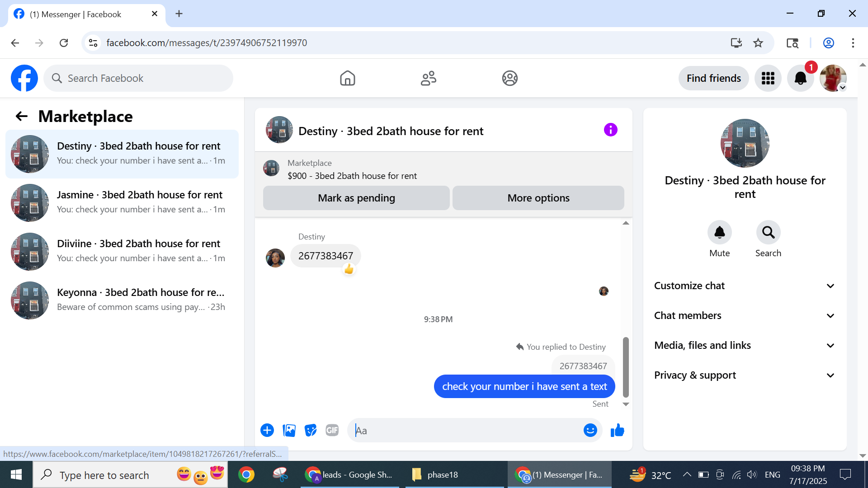
Task: Show hidden system tray icons
Action: [687, 474]
